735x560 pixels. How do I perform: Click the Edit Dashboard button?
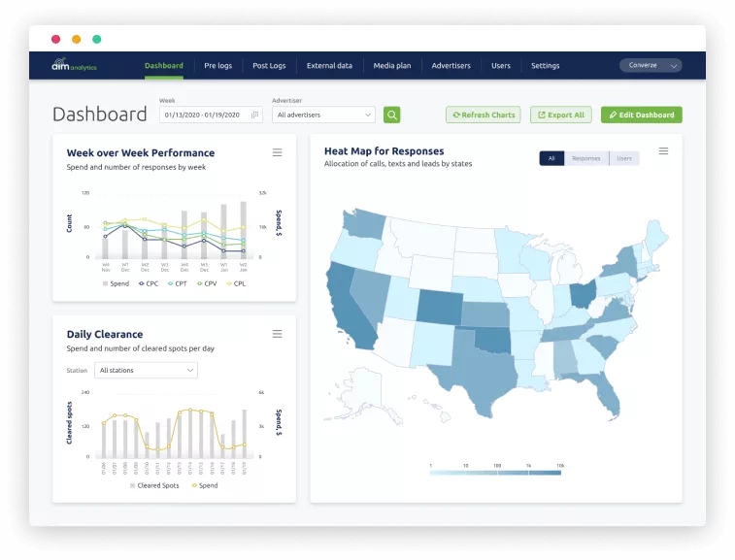(641, 115)
